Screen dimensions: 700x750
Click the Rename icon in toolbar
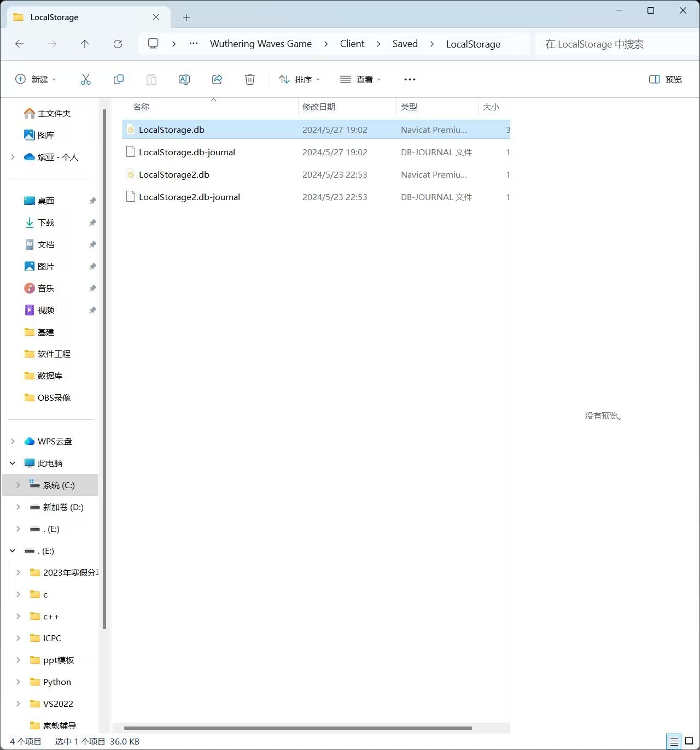click(x=184, y=79)
